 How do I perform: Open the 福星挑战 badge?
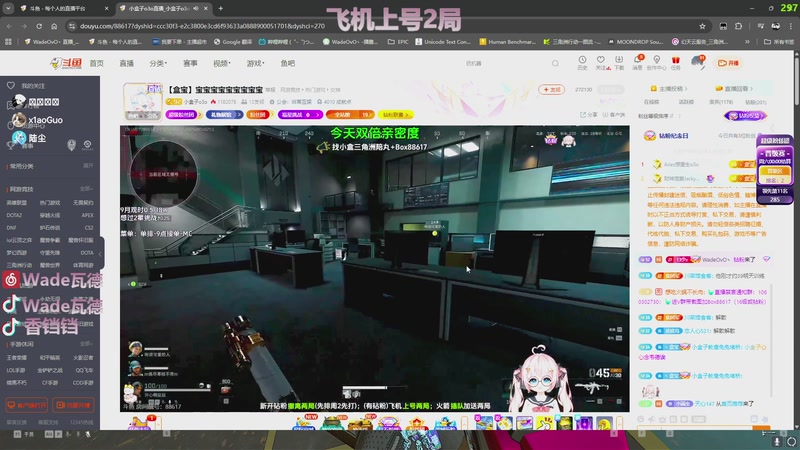pos(300,115)
